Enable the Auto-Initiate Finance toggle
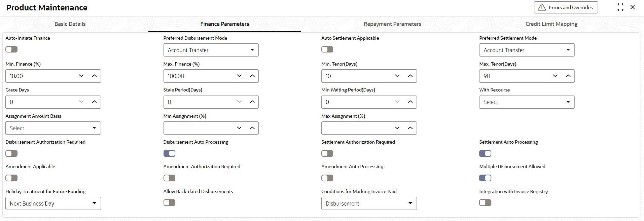The width and height of the screenshot is (644, 221). (x=11, y=49)
